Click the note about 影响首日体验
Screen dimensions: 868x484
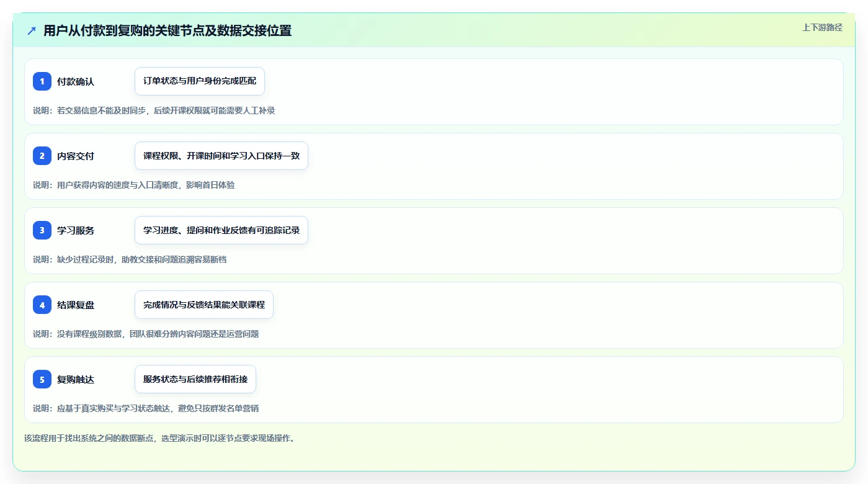[x=134, y=185]
